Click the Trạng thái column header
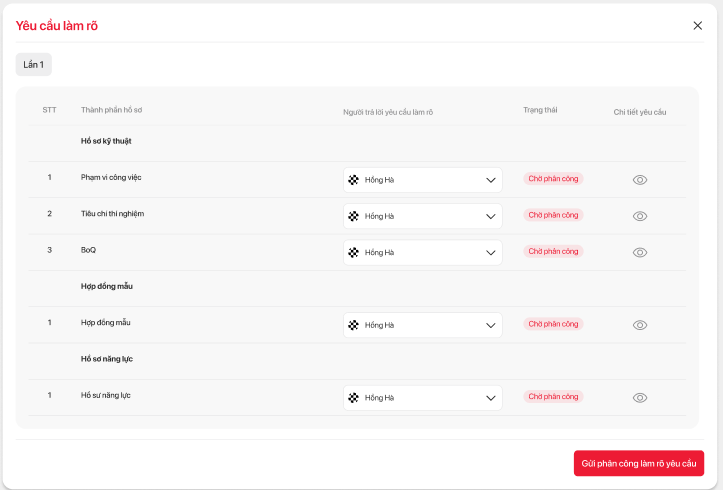Screen dimensions: 723x490 click(x=540, y=110)
